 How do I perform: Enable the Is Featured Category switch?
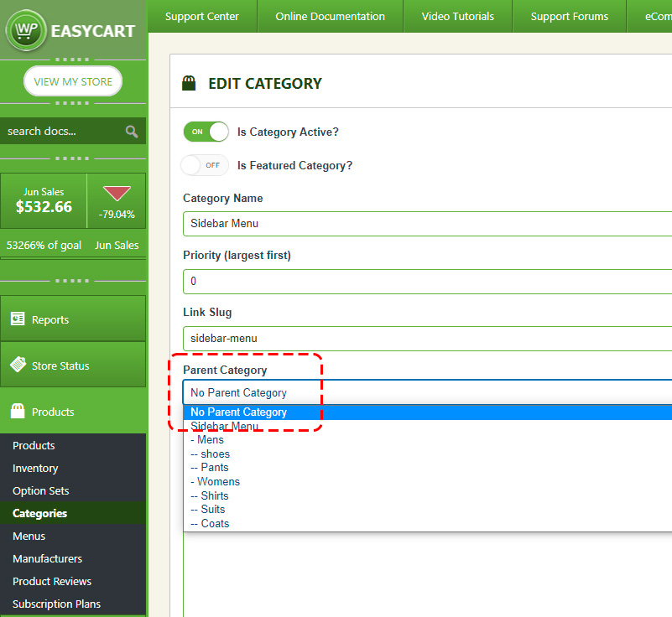206,165
